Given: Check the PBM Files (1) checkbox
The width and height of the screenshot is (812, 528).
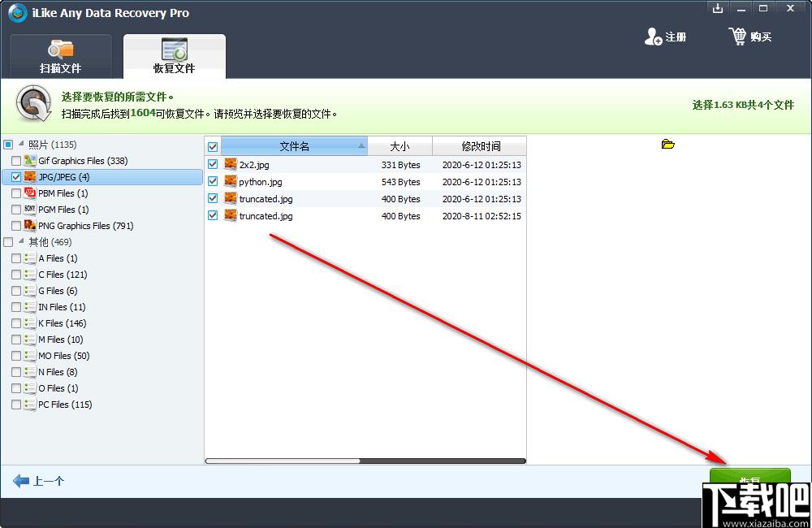Looking at the screenshot, I should 16,193.
